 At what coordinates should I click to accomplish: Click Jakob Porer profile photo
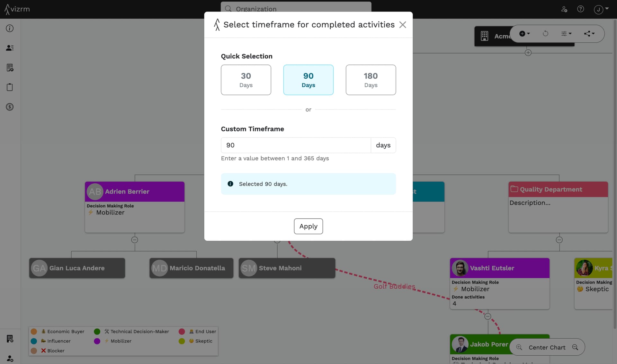tap(460, 344)
